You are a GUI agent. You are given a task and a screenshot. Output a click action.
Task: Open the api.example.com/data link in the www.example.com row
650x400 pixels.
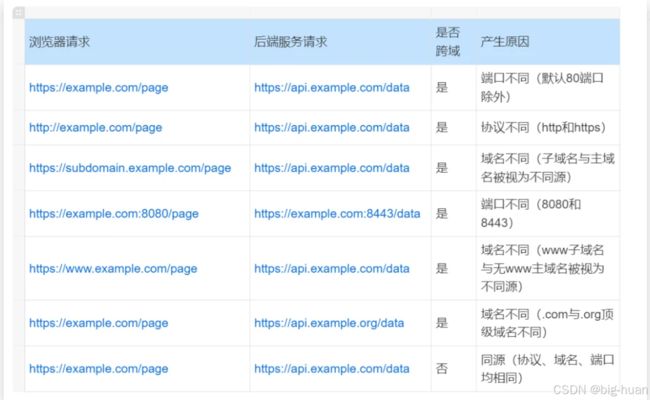point(332,269)
